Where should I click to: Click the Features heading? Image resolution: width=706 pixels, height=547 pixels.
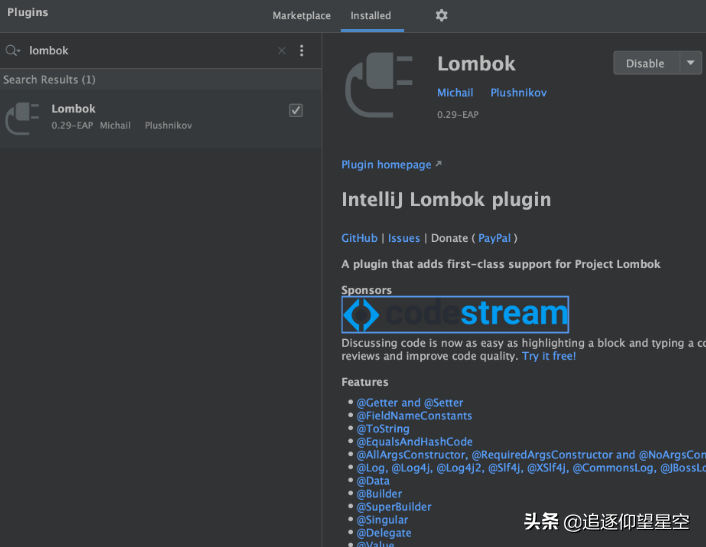365,382
